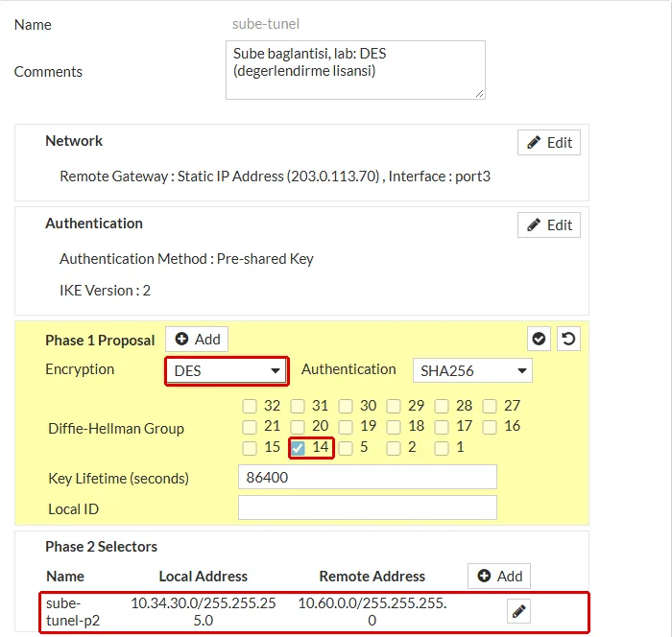Enable Diffie-Hellman group 29
672x637 pixels.
(394, 406)
